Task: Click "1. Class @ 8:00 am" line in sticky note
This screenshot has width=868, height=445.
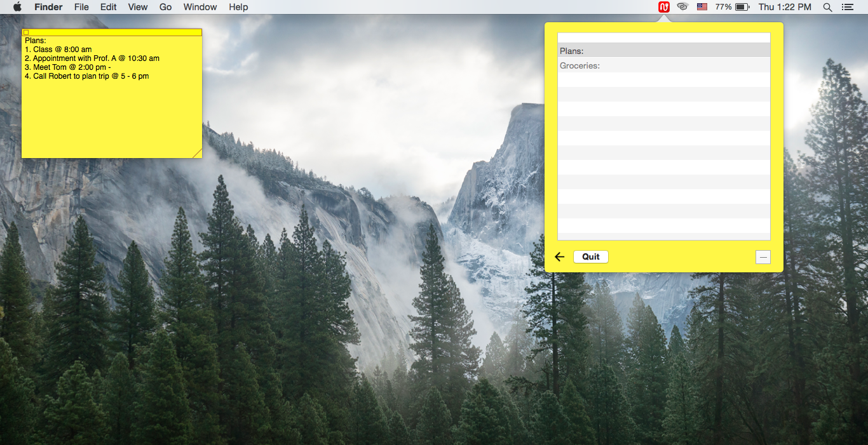Action: (58, 50)
